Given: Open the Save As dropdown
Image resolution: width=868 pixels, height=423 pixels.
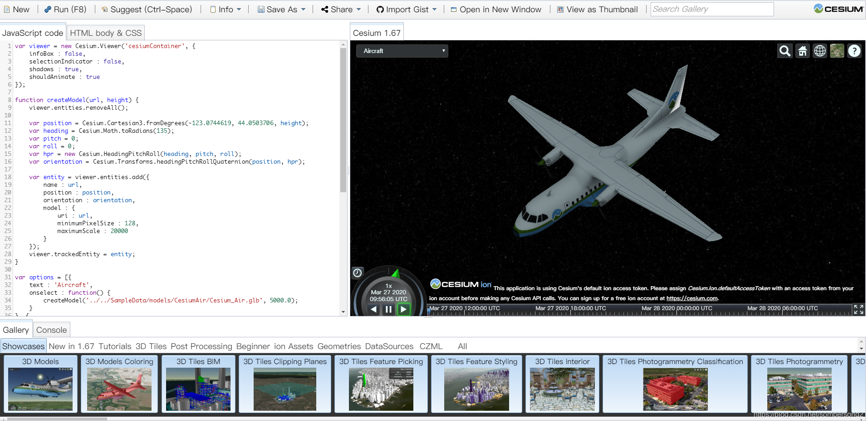Looking at the screenshot, I should click(281, 10).
